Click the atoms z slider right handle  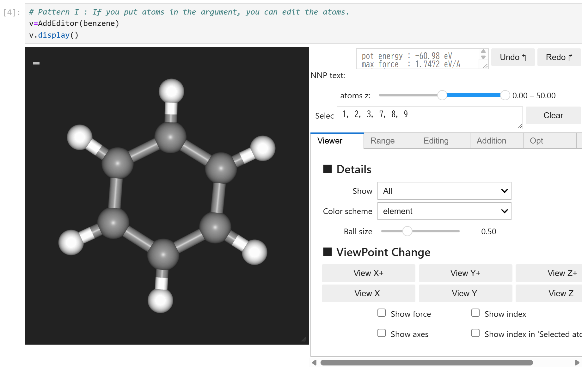tap(505, 95)
